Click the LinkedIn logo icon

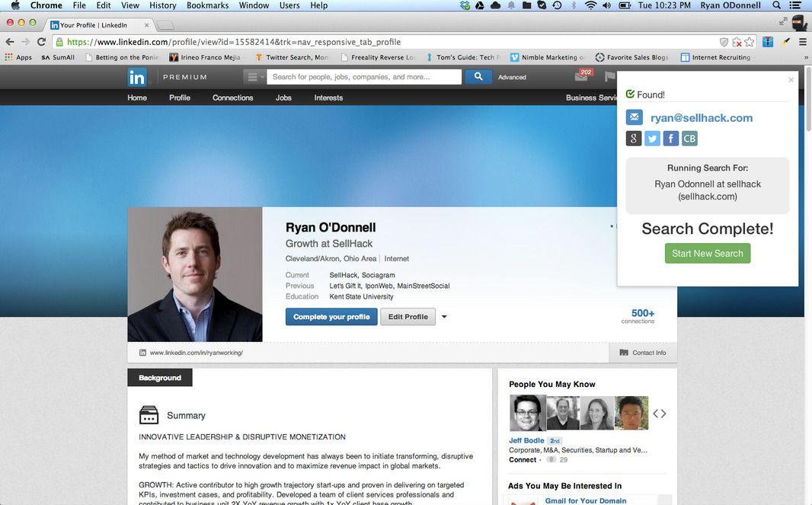point(136,77)
